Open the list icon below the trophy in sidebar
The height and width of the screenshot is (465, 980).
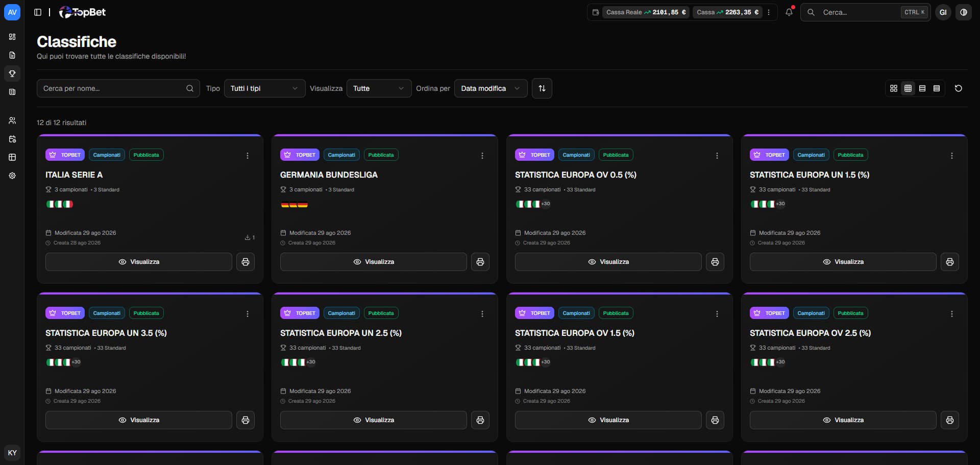(12, 92)
